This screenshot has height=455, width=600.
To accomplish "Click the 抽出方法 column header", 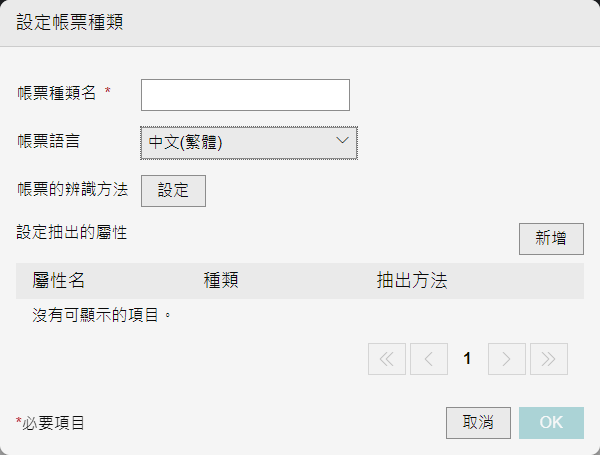I will pos(412,280).
